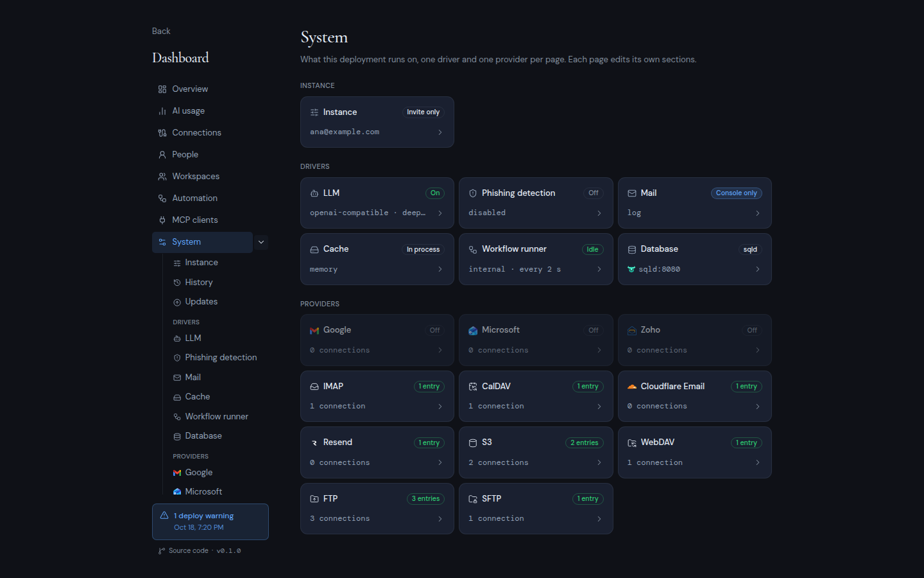Click the S3 2 entries badge
This screenshot has height=578, width=924.
point(585,442)
